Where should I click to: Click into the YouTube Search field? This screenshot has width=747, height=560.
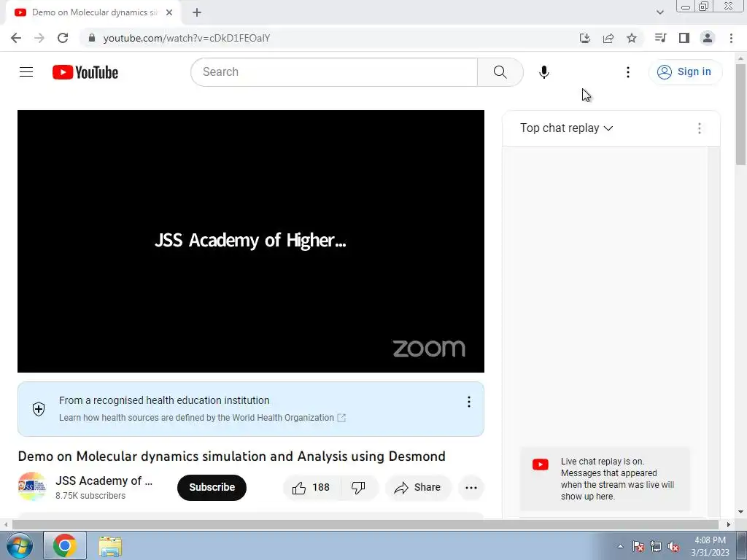(334, 72)
